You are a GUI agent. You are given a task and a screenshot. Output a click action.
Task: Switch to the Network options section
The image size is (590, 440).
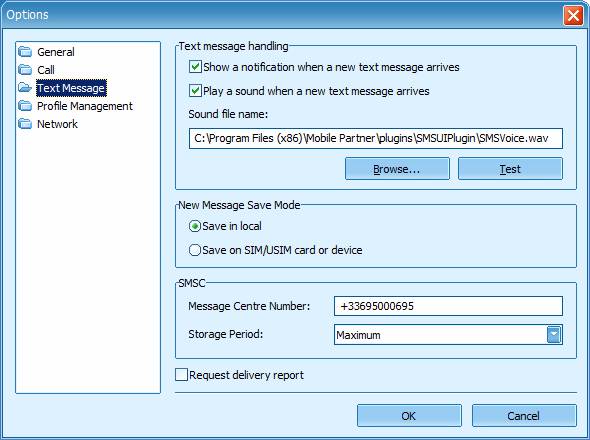pos(57,124)
